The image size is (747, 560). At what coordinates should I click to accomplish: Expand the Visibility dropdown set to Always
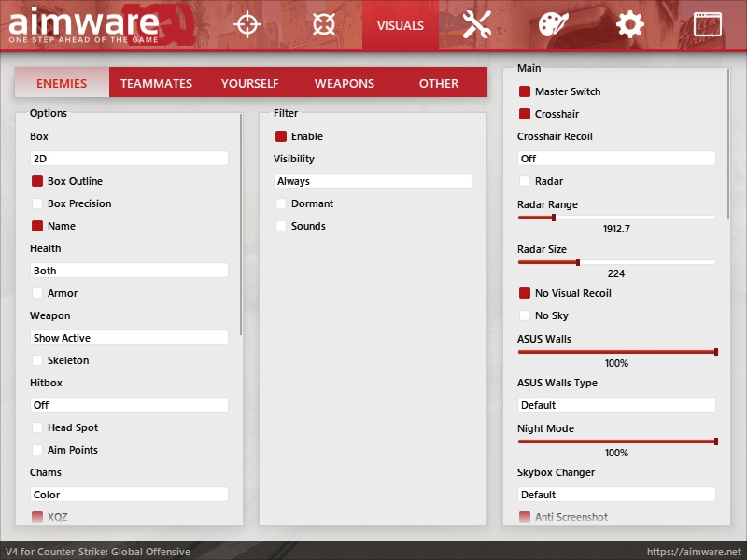pos(373,181)
